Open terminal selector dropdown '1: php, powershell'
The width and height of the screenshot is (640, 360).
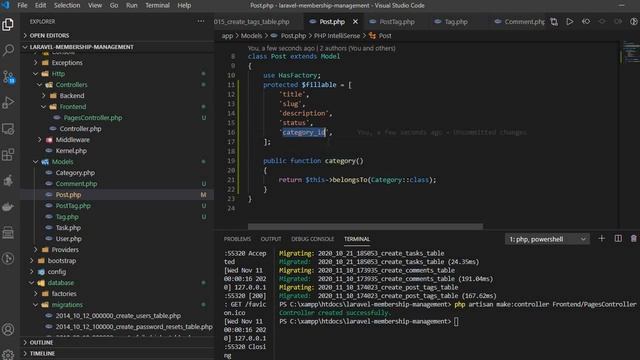click(547, 239)
